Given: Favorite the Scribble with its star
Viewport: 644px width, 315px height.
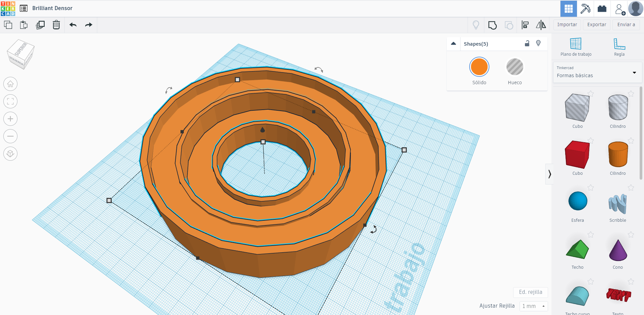Looking at the screenshot, I should (x=631, y=188).
